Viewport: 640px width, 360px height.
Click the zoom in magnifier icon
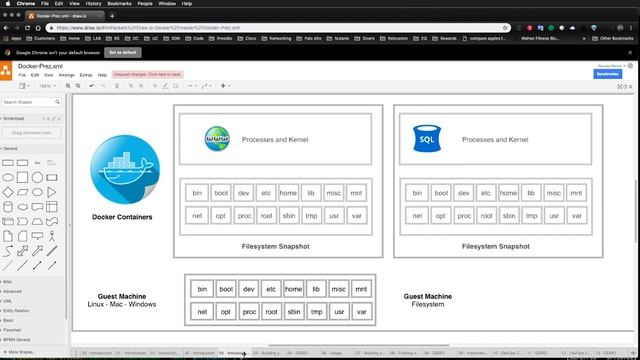(68, 86)
